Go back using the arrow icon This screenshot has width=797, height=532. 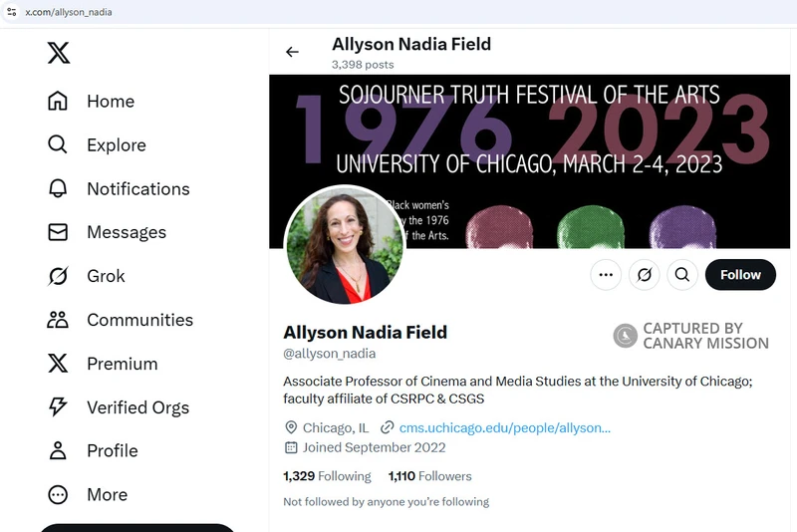pyautogui.click(x=292, y=52)
